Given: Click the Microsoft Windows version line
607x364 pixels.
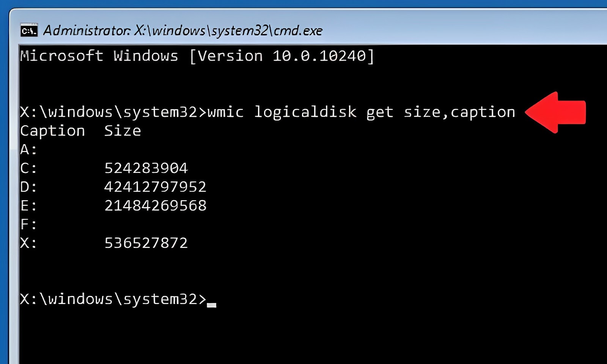Looking at the screenshot, I should [197, 56].
